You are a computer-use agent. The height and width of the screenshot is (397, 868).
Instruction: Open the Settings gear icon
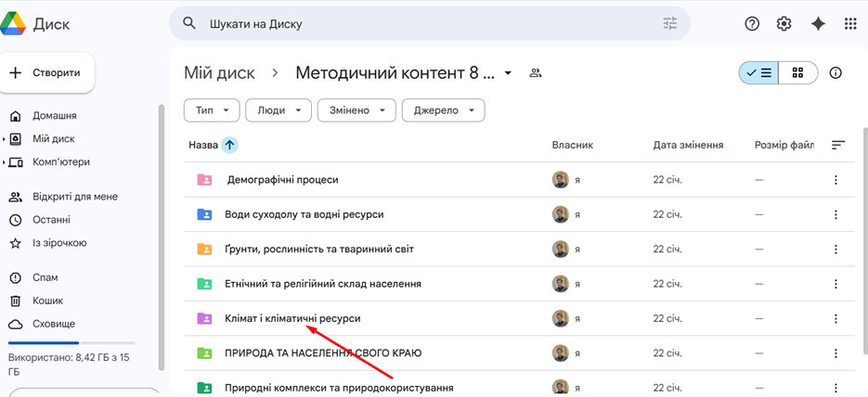coord(784,24)
